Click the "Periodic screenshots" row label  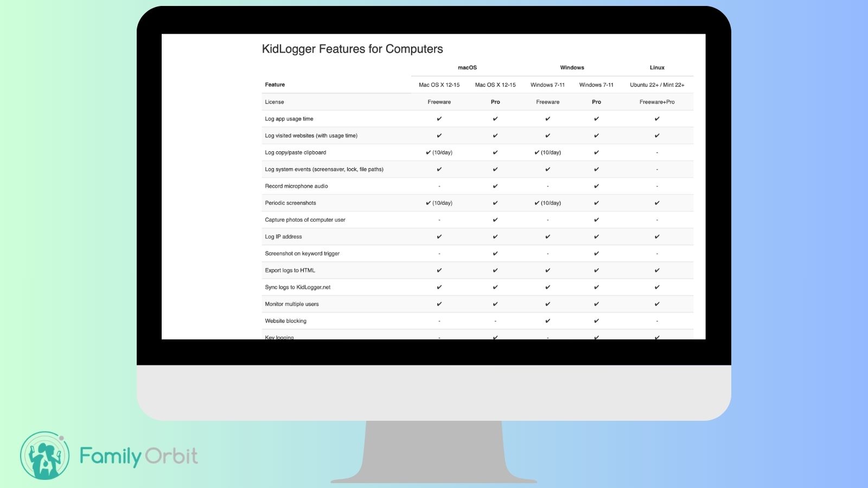tap(290, 203)
